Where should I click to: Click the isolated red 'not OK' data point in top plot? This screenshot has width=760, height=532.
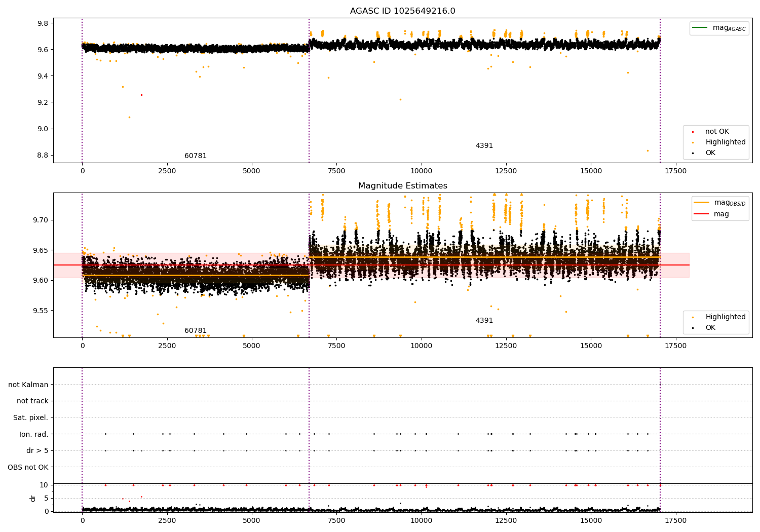click(141, 95)
